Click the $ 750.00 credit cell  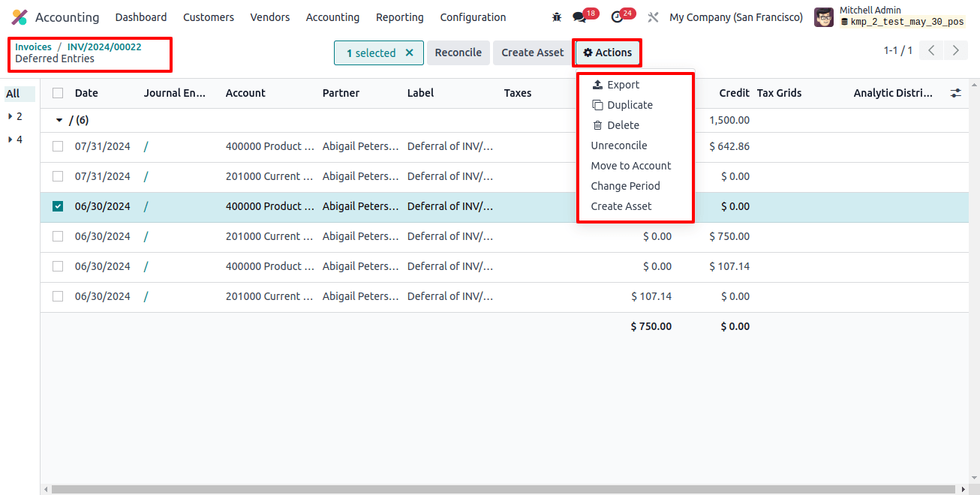pos(729,236)
